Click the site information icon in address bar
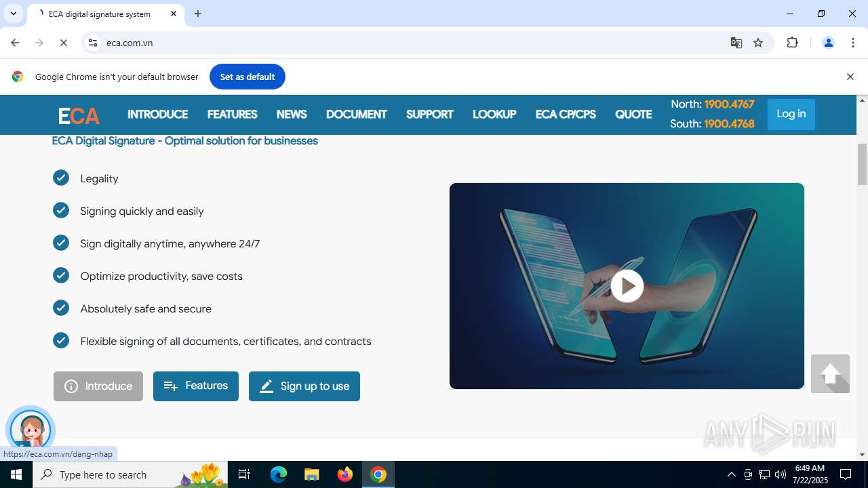Viewport: 868px width, 488px height. [x=93, y=43]
